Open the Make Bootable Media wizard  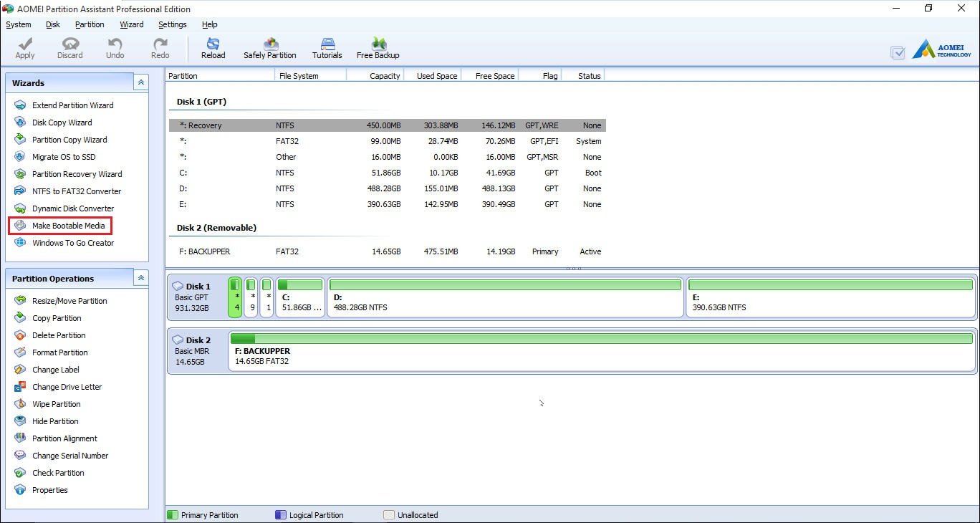tap(68, 226)
